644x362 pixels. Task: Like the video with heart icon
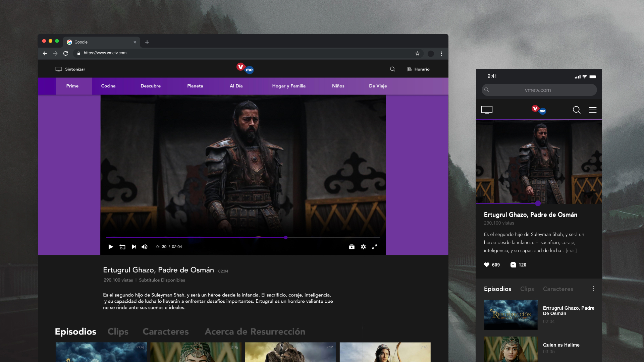[x=487, y=265]
